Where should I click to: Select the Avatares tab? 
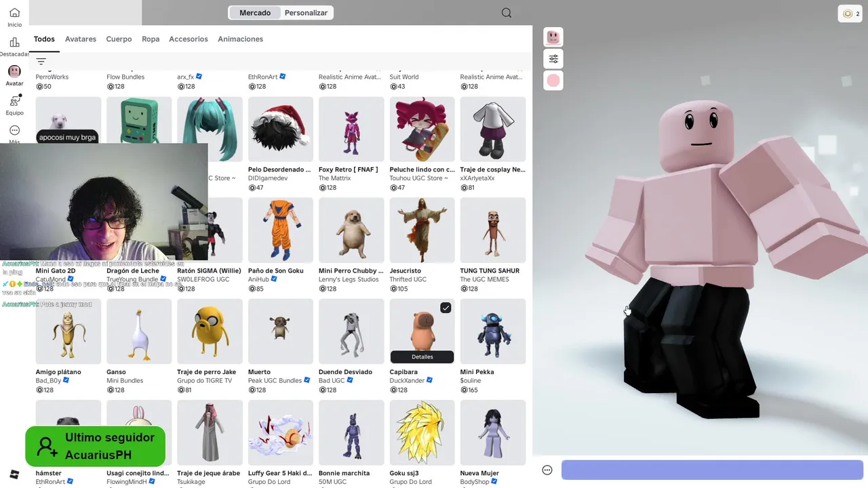(x=81, y=39)
